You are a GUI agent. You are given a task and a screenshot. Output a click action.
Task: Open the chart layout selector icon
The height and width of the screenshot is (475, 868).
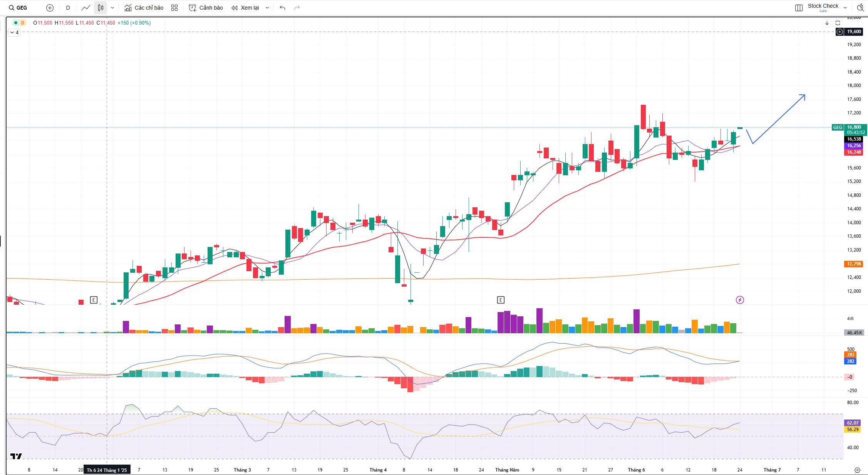click(x=799, y=8)
